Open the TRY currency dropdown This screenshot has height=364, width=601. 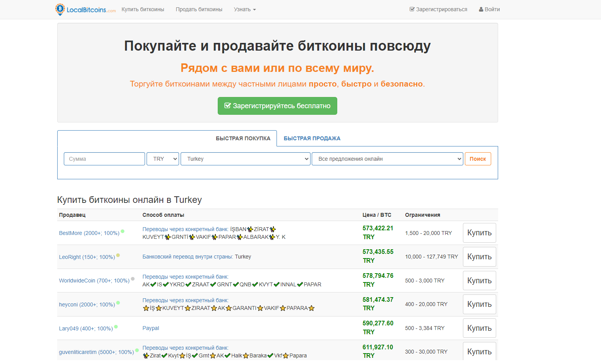coord(163,159)
